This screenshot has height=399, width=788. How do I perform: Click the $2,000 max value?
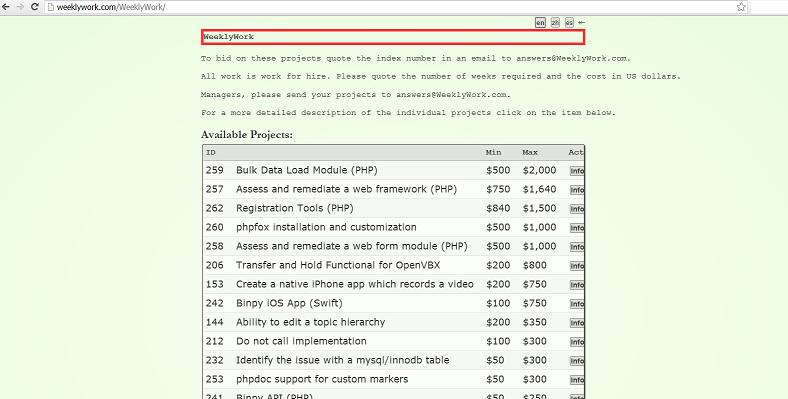pos(539,170)
